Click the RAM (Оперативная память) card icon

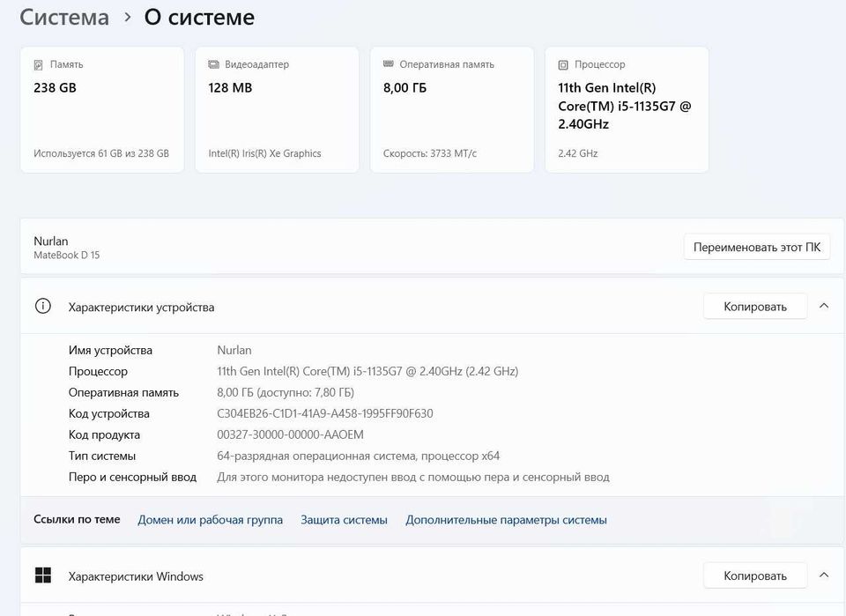tap(389, 65)
